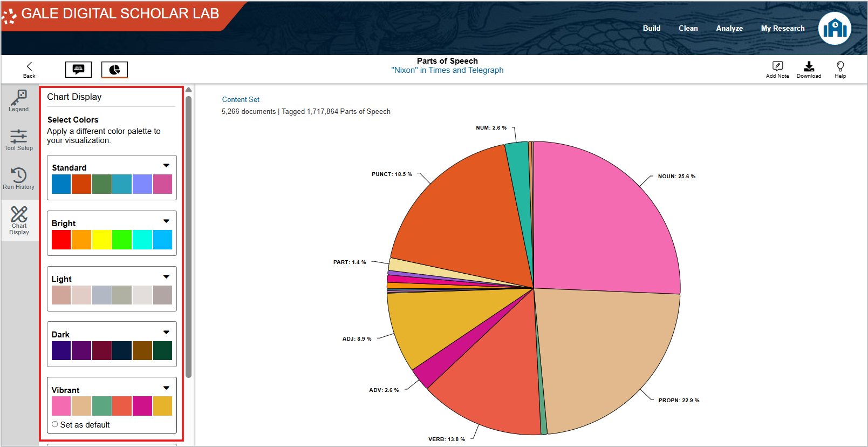Collapse the Vibrant palette dropdown arrow

(x=166, y=388)
